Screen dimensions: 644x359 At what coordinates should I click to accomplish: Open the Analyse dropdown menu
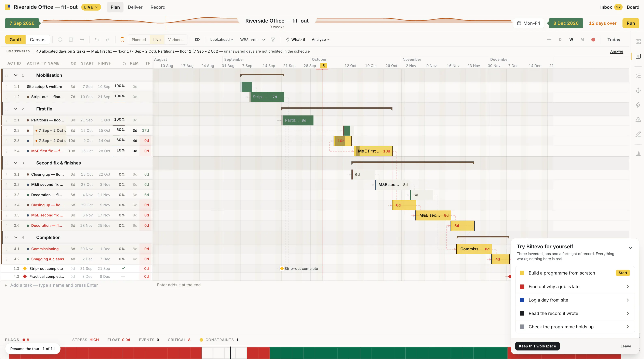[321, 40]
